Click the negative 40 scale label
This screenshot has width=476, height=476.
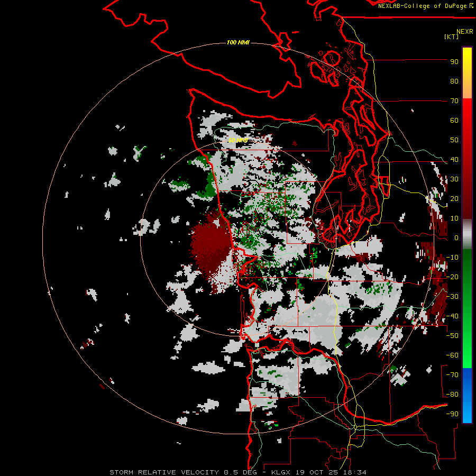[452, 316]
